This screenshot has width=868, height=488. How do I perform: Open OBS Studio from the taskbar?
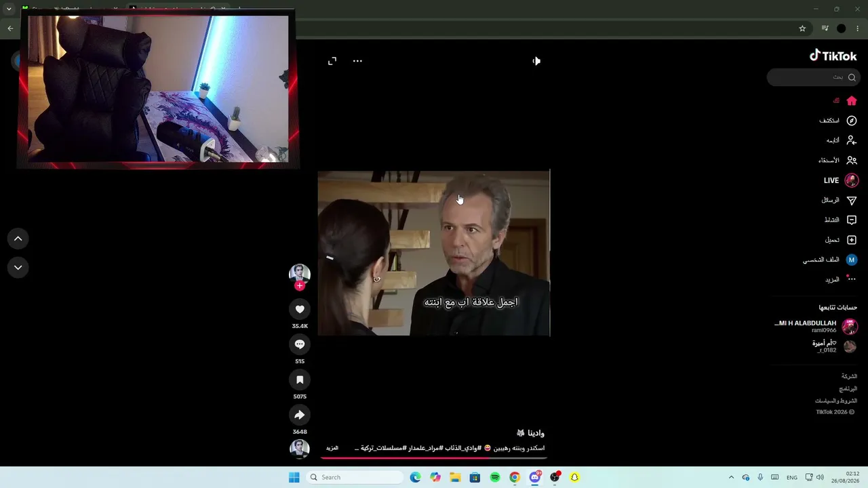[555, 477]
